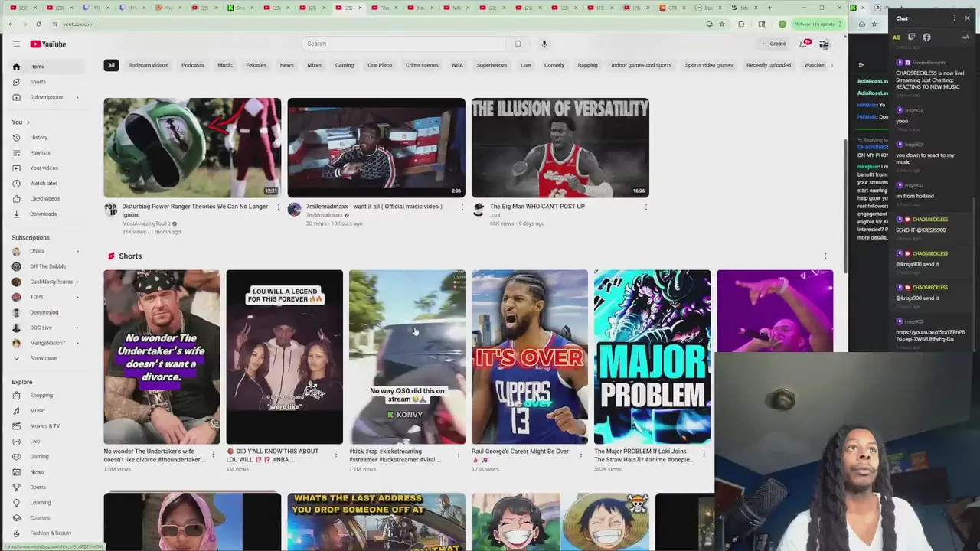The height and width of the screenshot is (551, 980).
Task: Select the Bodycam videos chip
Action: click(148, 65)
